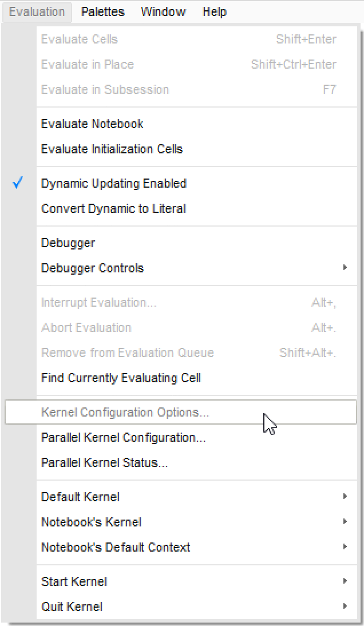Select Find Currently Evaluating Cell
The height and width of the screenshot is (626, 364).
(121, 378)
